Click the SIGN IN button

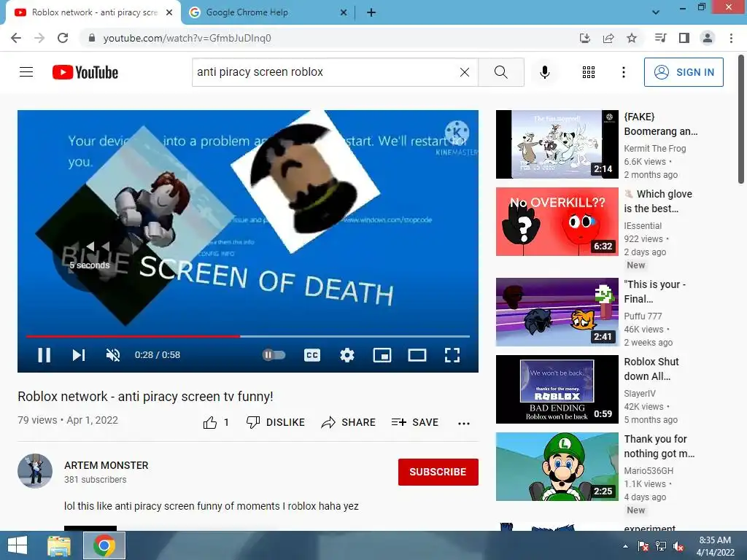coord(684,72)
